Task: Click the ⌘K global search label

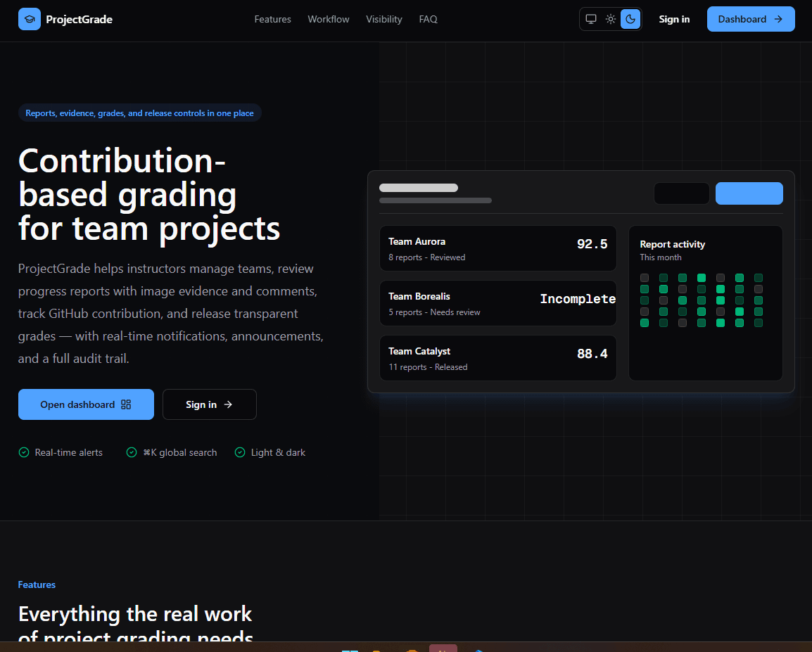Action: 179,452
